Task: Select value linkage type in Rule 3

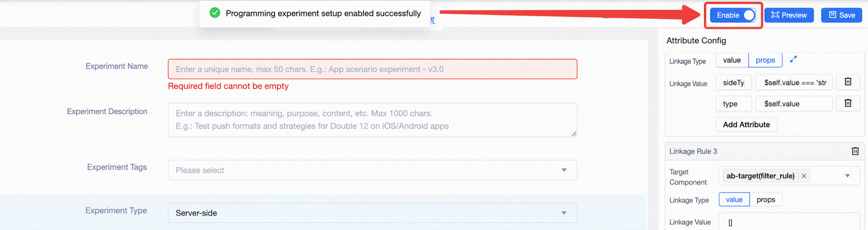Action: 734,200
